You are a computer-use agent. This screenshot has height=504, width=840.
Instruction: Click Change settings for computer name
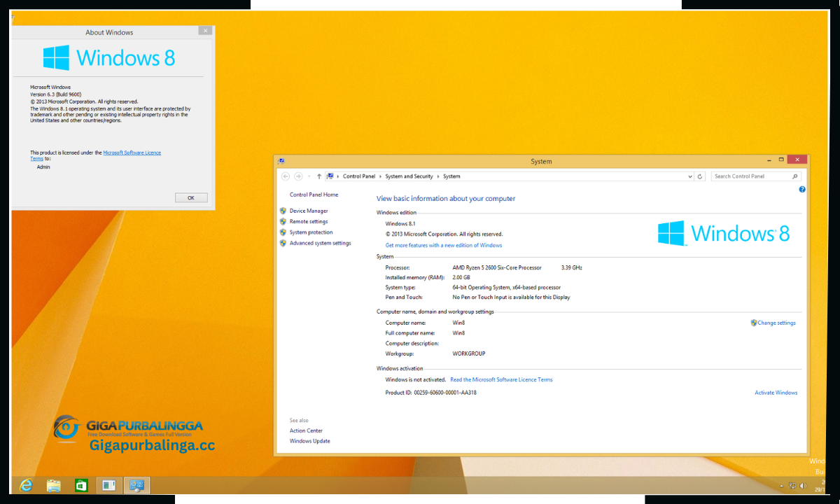coord(776,323)
